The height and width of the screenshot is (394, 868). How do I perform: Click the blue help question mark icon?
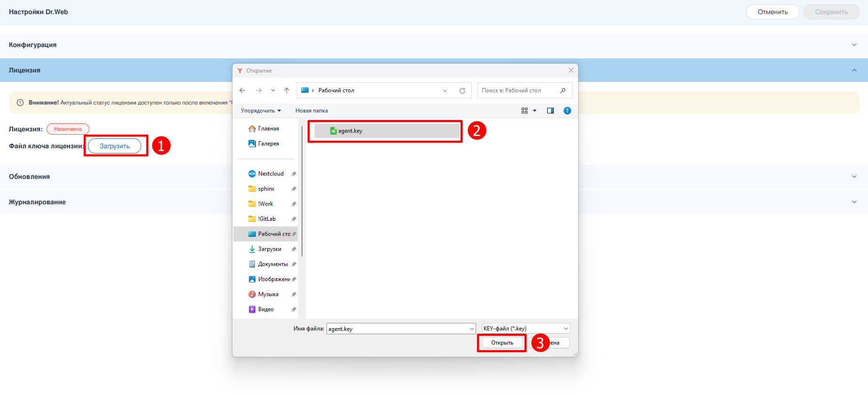(x=567, y=111)
